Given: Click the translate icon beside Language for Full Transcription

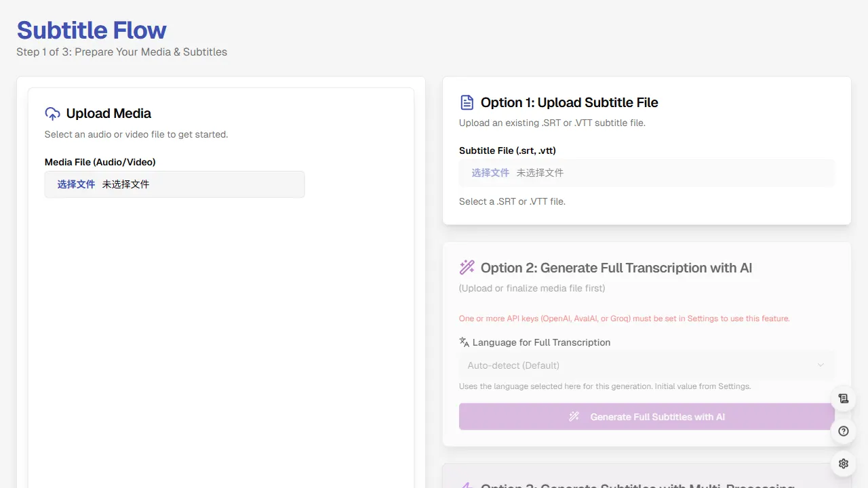Looking at the screenshot, I should (x=465, y=342).
